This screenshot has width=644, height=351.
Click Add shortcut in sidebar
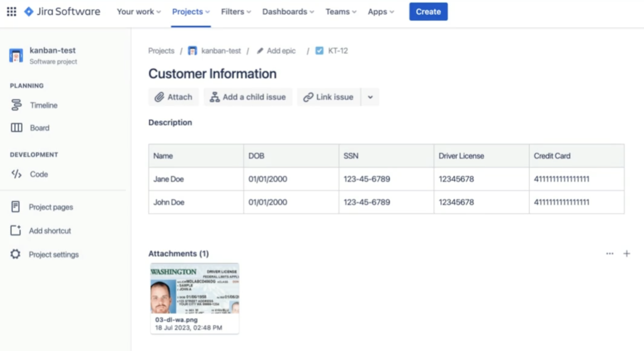[x=50, y=231]
